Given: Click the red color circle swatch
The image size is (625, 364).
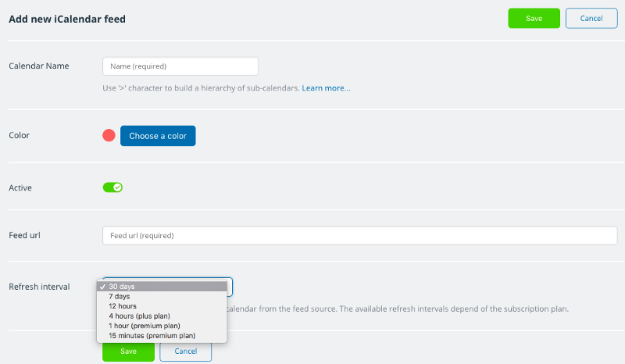Looking at the screenshot, I should (109, 136).
